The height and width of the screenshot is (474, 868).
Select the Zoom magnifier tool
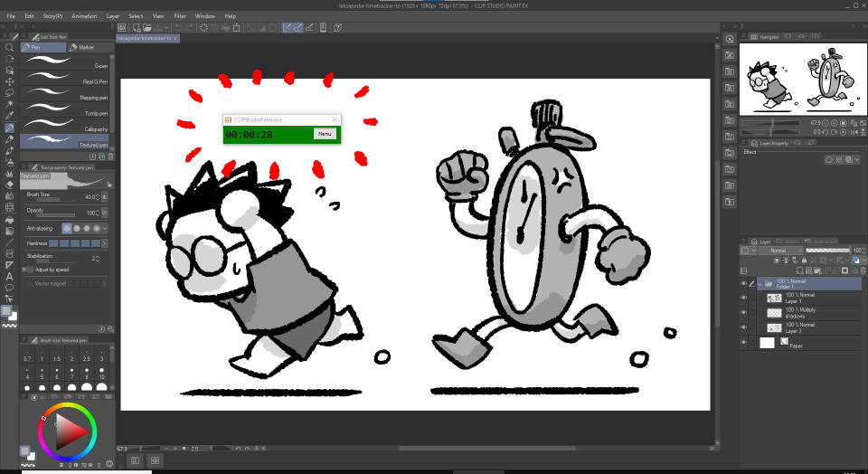pos(9,47)
